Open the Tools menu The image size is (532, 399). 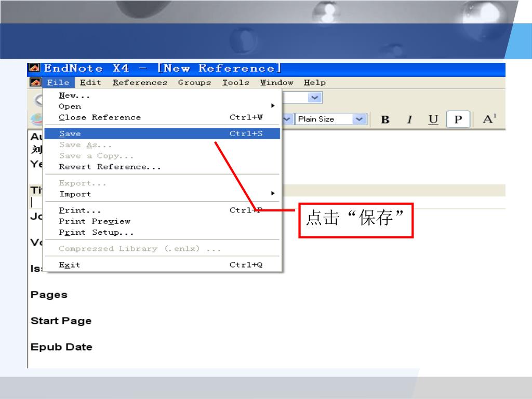click(x=235, y=83)
